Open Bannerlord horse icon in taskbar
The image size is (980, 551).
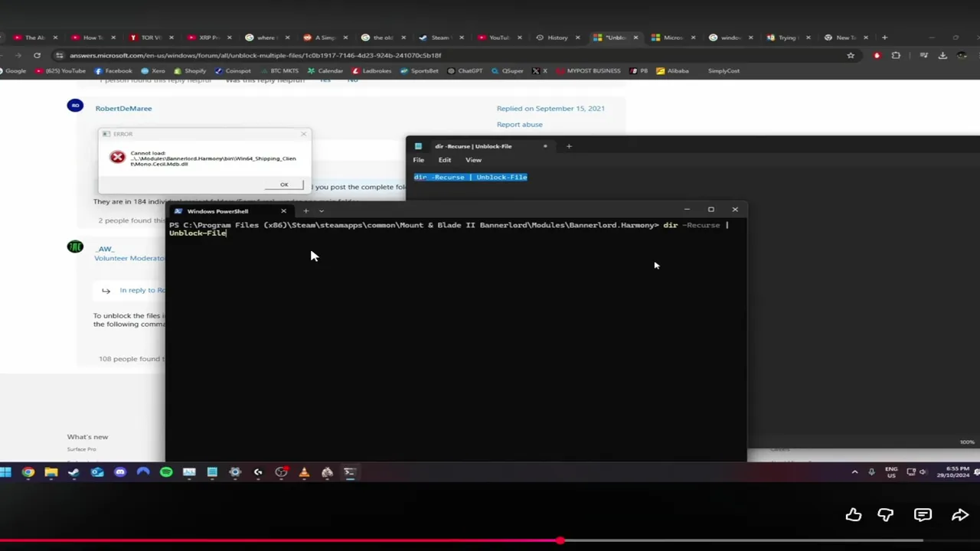(327, 472)
